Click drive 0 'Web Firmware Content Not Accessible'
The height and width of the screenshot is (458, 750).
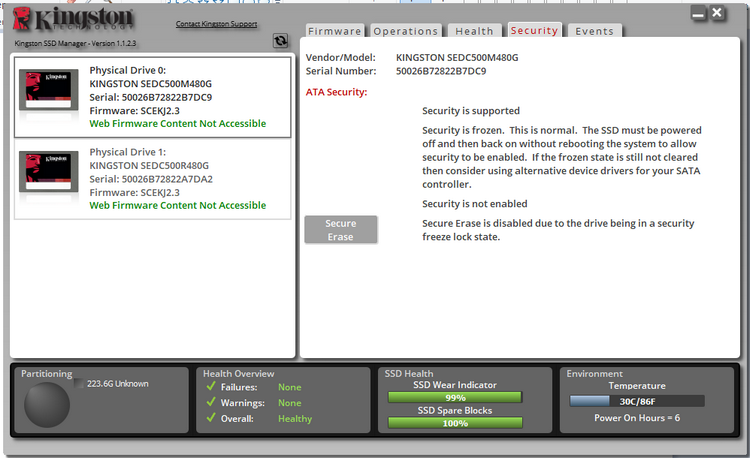177,124
